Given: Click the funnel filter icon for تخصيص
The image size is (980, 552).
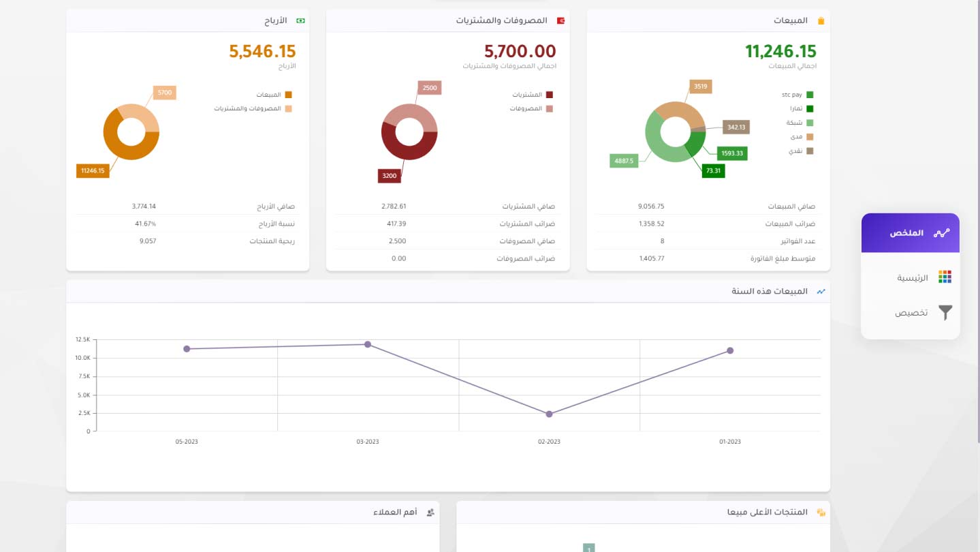Looking at the screenshot, I should (x=945, y=313).
